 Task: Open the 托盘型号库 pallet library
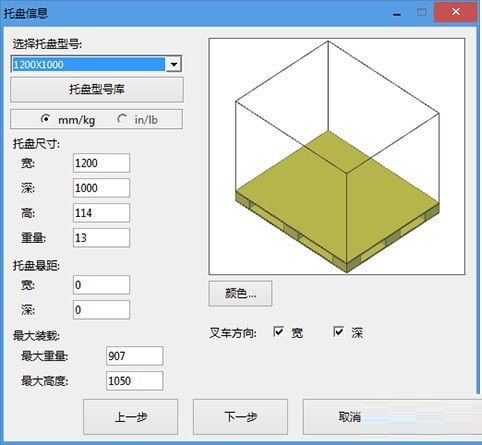pos(97,89)
